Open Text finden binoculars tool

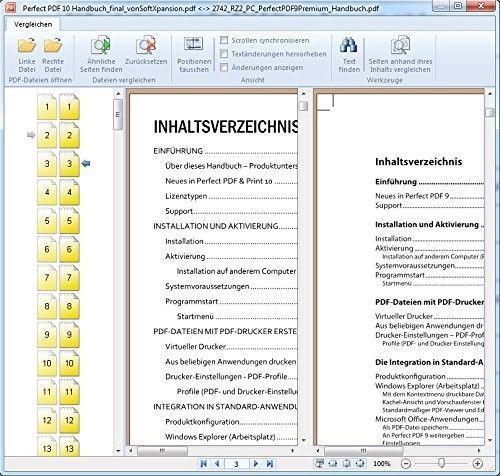pos(349,54)
